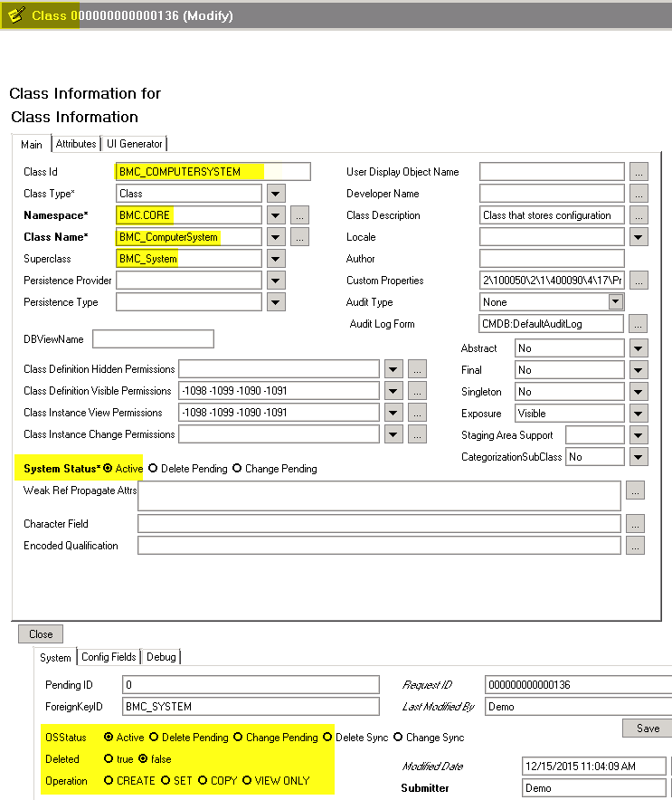Open the Persistence Provider dropdown
This screenshot has width=672, height=800.
pyautogui.click(x=275, y=281)
